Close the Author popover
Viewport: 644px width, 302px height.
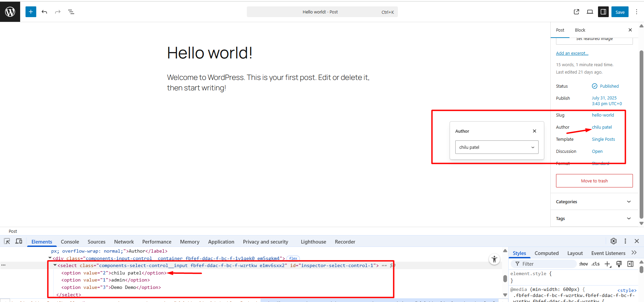point(535,131)
